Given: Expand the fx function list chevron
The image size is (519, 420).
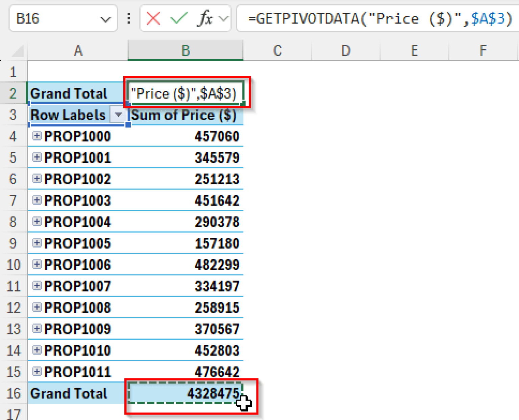Looking at the screenshot, I should tap(223, 19).
